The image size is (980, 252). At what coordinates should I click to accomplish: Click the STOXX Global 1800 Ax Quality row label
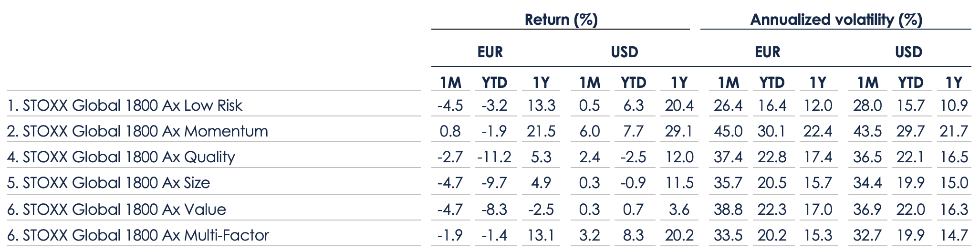click(121, 157)
